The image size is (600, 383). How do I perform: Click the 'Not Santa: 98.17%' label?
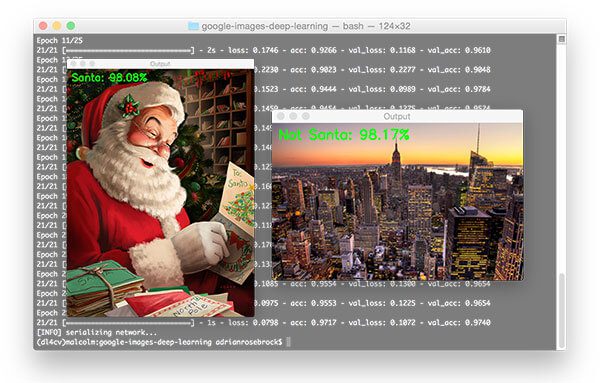pos(344,135)
